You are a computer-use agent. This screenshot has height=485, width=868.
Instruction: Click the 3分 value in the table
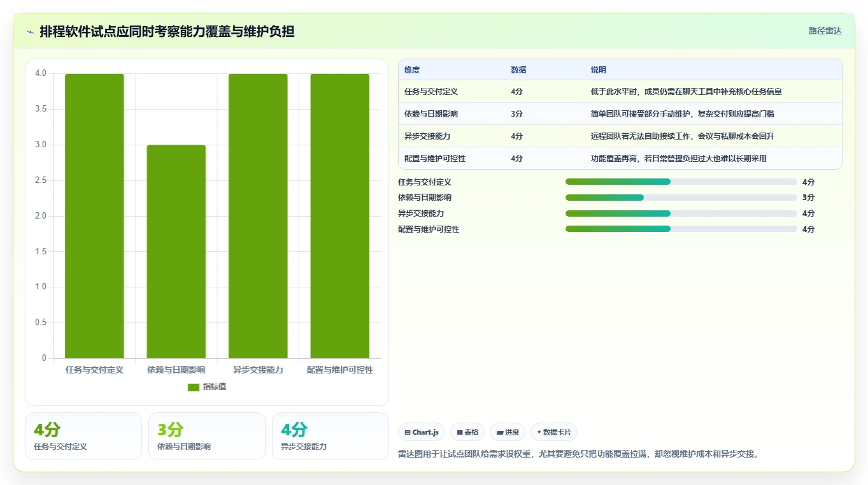pos(516,114)
